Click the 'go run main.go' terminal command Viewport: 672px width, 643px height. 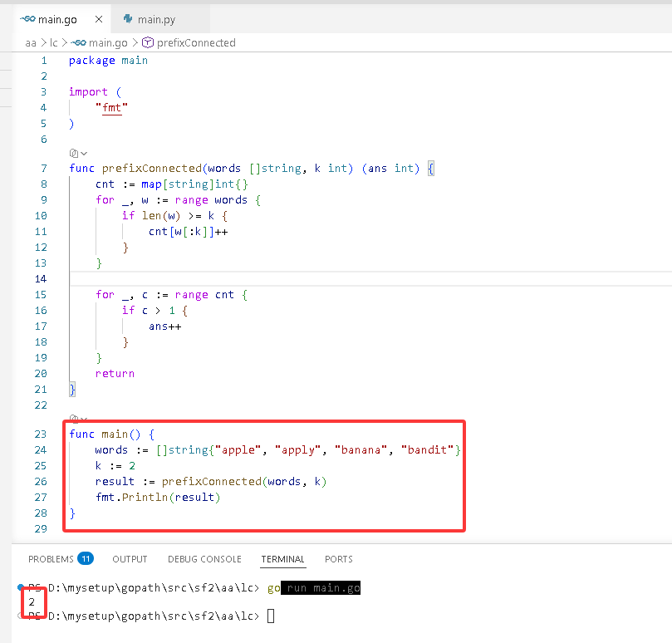tap(314, 588)
